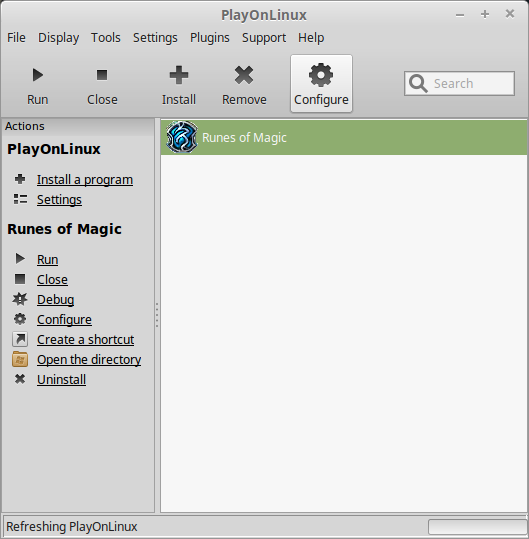Image resolution: width=529 pixels, height=539 pixels.
Task: Open the Display menu
Action: pos(58,37)
